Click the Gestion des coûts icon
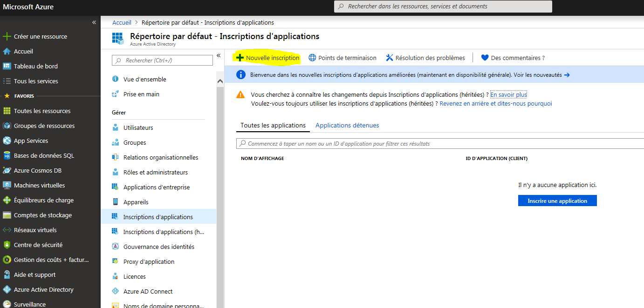The image size is (644, 308). (7, 260)
